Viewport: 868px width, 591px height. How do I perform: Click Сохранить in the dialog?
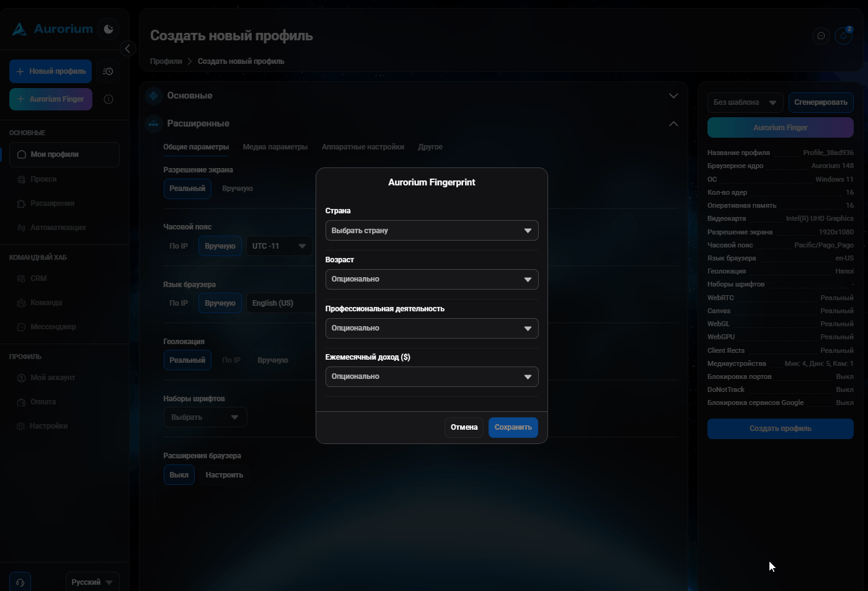[513, 427]
